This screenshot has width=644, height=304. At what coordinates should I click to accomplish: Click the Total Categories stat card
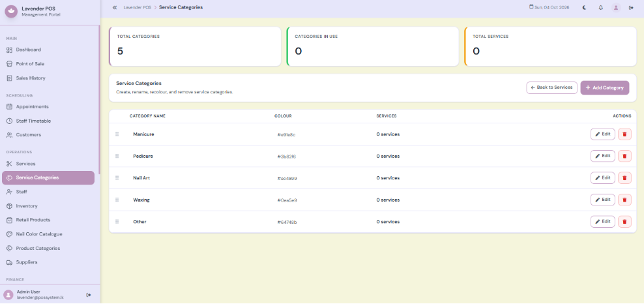click(195, 46)
